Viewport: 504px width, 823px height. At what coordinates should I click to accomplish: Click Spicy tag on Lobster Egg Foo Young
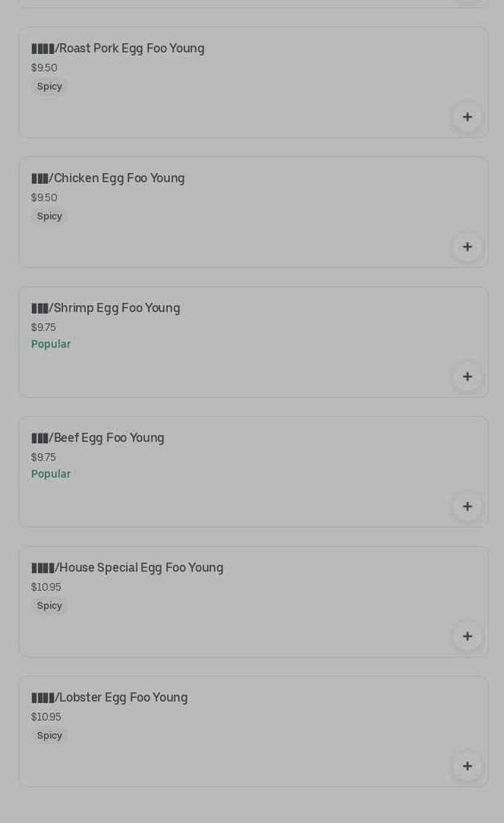pyautogui.click(x=49, y=736)
